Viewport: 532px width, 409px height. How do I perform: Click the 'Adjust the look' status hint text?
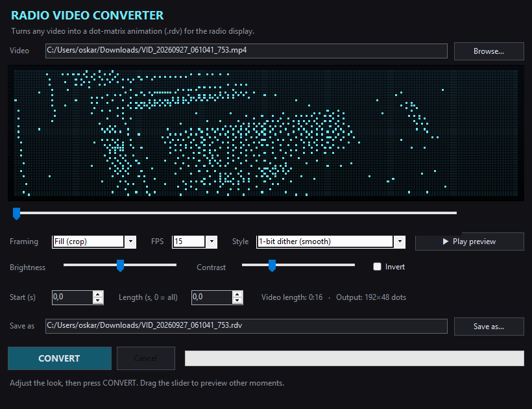(x=147, y=383)
